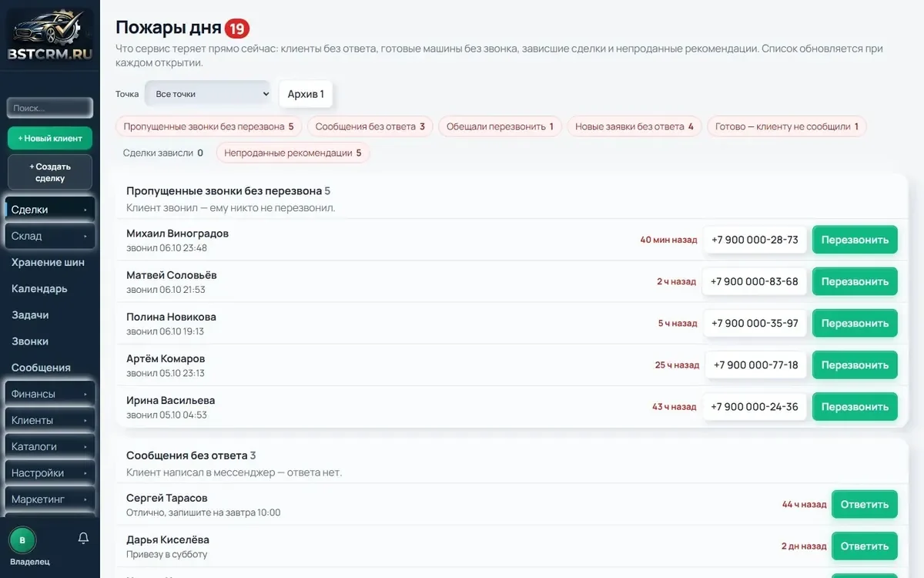
Task: Call back Артём Комаров
Action: [x=855, y=365]
